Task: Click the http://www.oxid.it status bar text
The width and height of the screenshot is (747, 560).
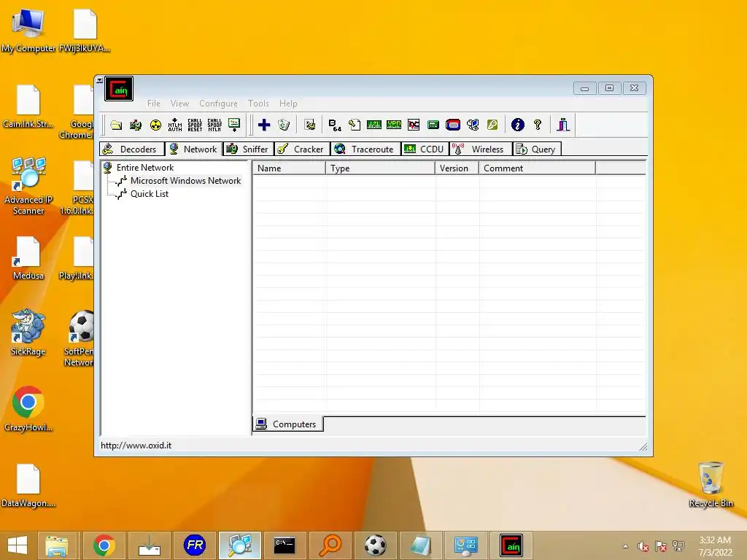Action: [x=136, y=446]
